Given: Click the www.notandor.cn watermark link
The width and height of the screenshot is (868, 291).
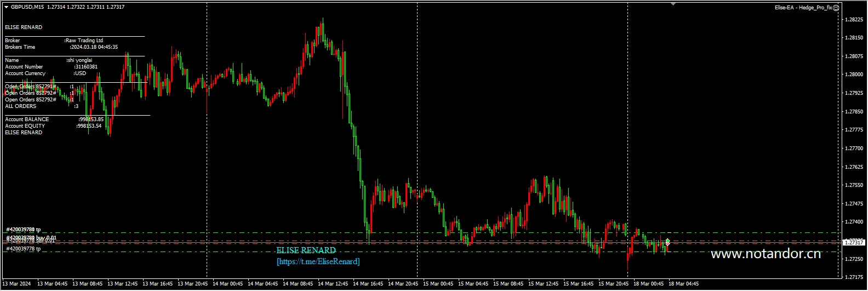Looking at the screenshot, I should [766, 254].
